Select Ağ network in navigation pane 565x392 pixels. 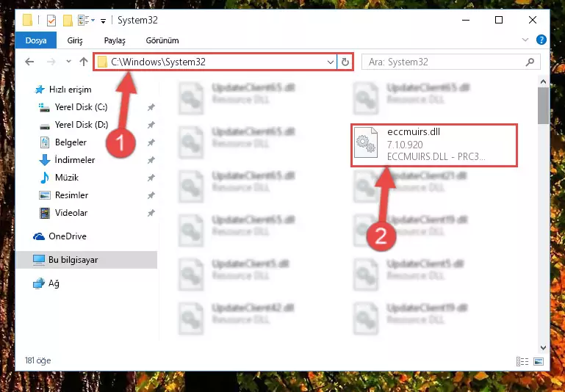(54, 283)
